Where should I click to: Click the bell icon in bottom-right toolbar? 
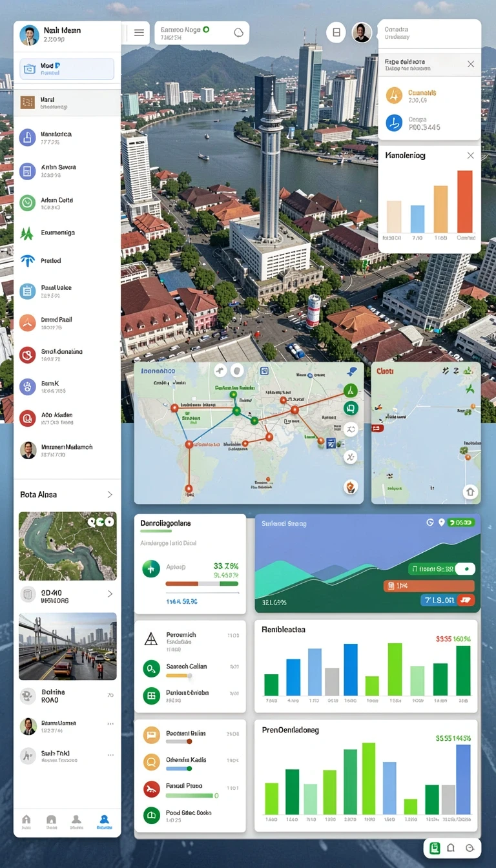pos(451,848)
